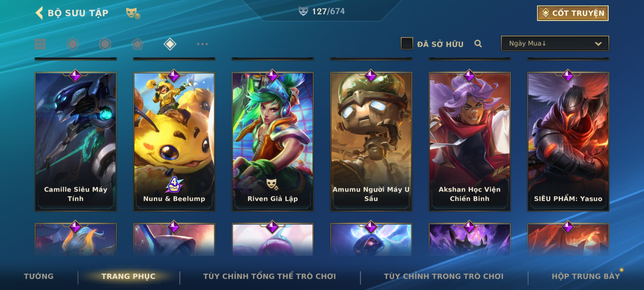
Task: Go back using the Bộ Sưu Tập arrow
Action: click(x=39, y=13)
